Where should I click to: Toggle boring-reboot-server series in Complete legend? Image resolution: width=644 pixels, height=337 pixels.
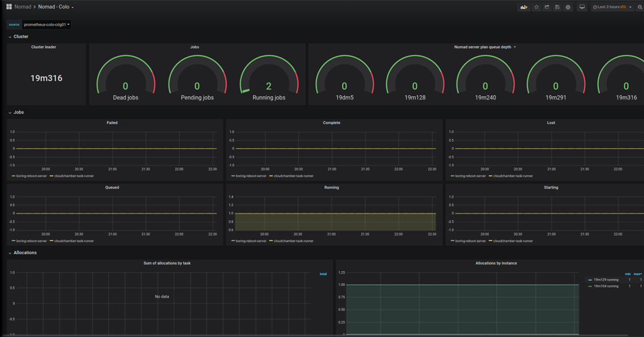[x=251, y=176]
